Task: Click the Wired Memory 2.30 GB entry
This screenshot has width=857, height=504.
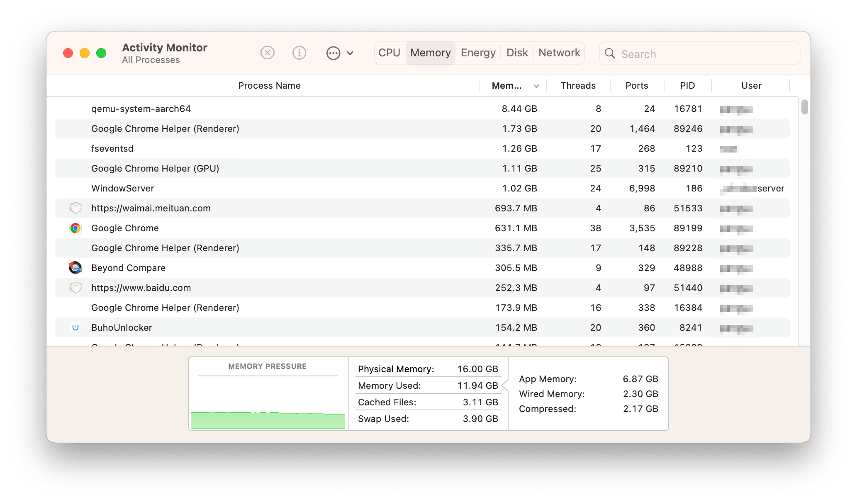Action: (x=589, y=394)
